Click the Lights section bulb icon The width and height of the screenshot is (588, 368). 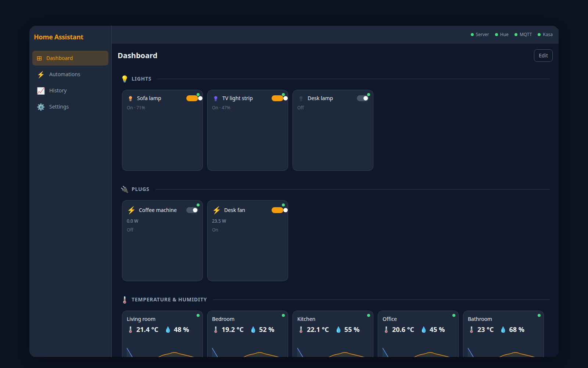125,79
